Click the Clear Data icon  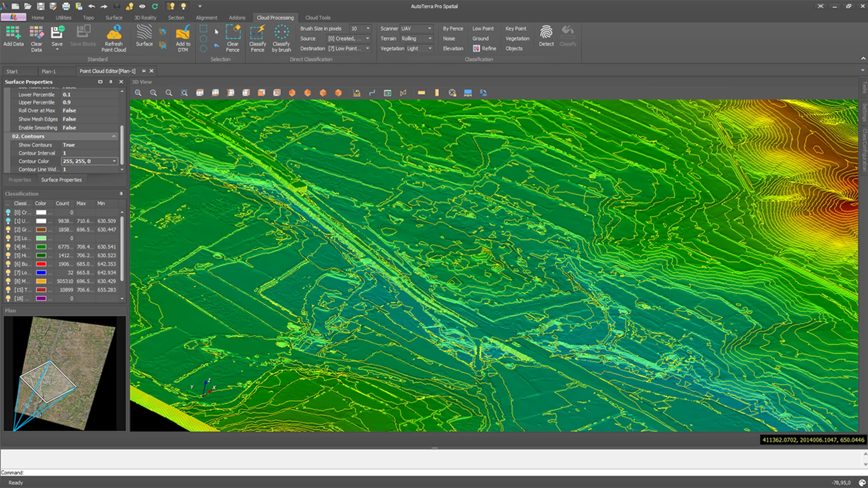37,33
